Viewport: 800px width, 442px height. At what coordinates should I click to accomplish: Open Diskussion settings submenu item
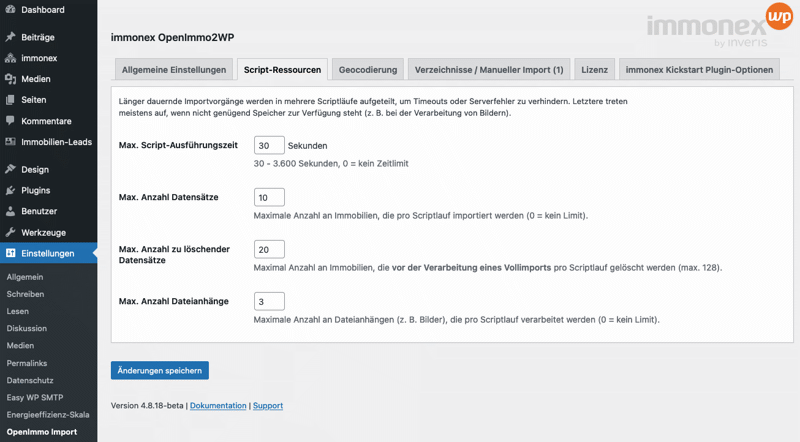[27, 328]
